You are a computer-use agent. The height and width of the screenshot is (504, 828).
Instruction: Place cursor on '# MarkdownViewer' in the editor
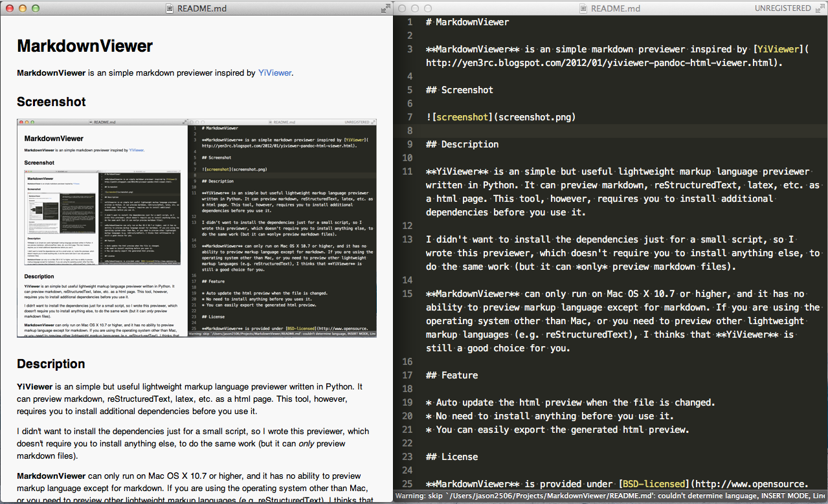[467, 22]
